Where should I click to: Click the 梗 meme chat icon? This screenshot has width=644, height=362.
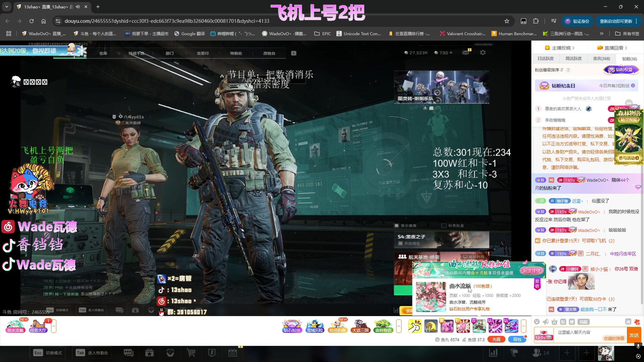572,322
